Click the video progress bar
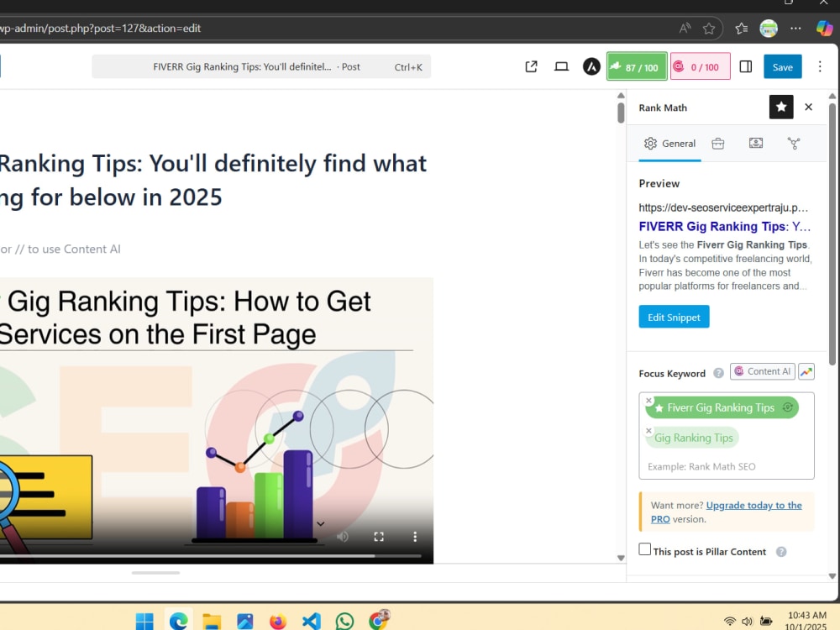Screen dimensions: 840x630 tap(211, 556)
